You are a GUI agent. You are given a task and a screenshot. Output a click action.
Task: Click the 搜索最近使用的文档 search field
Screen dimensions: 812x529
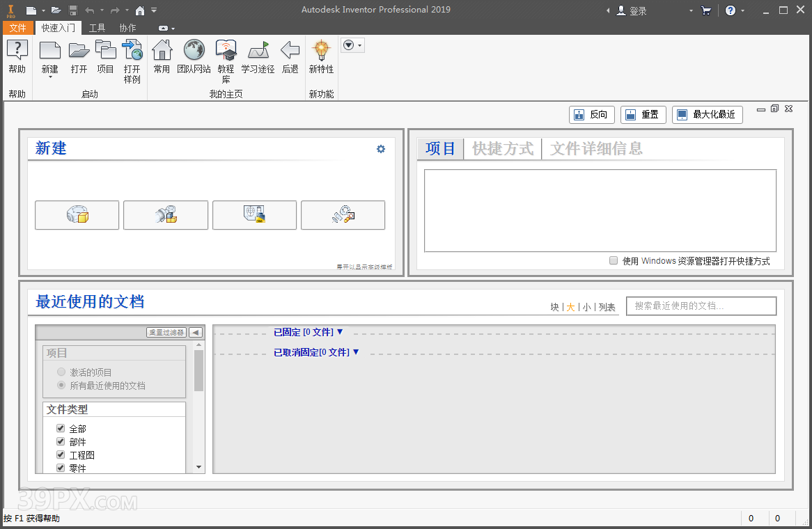click(x=701, y=306)
